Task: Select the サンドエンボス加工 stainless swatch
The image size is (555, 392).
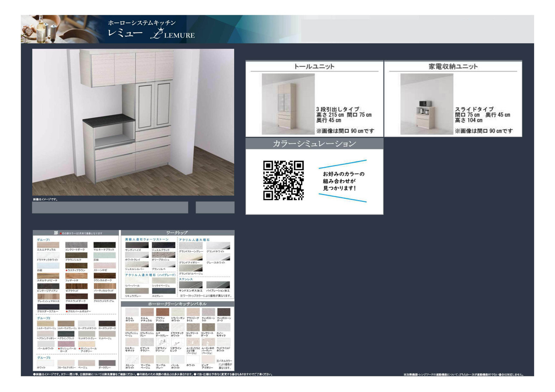Action: 191,285
